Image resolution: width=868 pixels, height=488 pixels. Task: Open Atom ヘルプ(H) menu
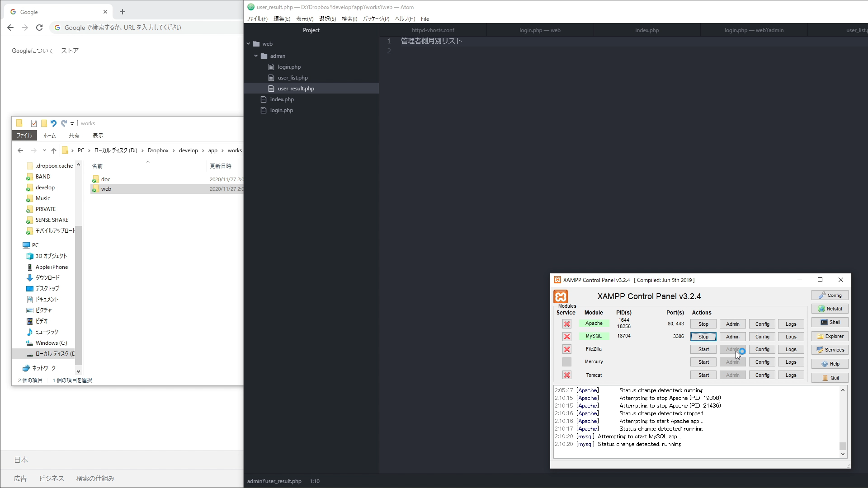(405, 19)
